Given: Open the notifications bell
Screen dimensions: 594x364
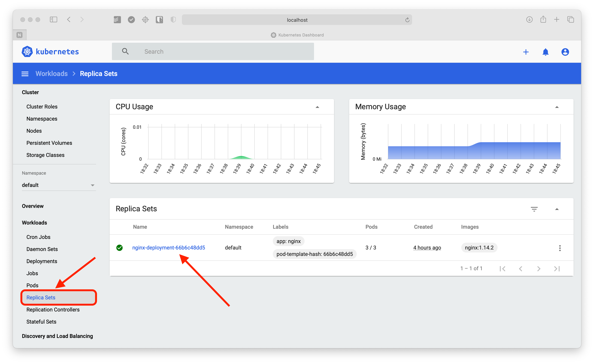Looking at the screenshot, I should tap(545, 52).
